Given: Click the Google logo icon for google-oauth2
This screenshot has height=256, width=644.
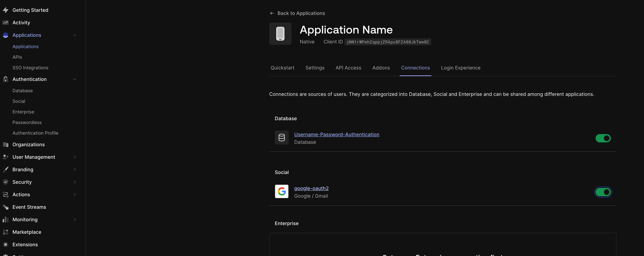Looking at the screenshot, I should [282, 191].
